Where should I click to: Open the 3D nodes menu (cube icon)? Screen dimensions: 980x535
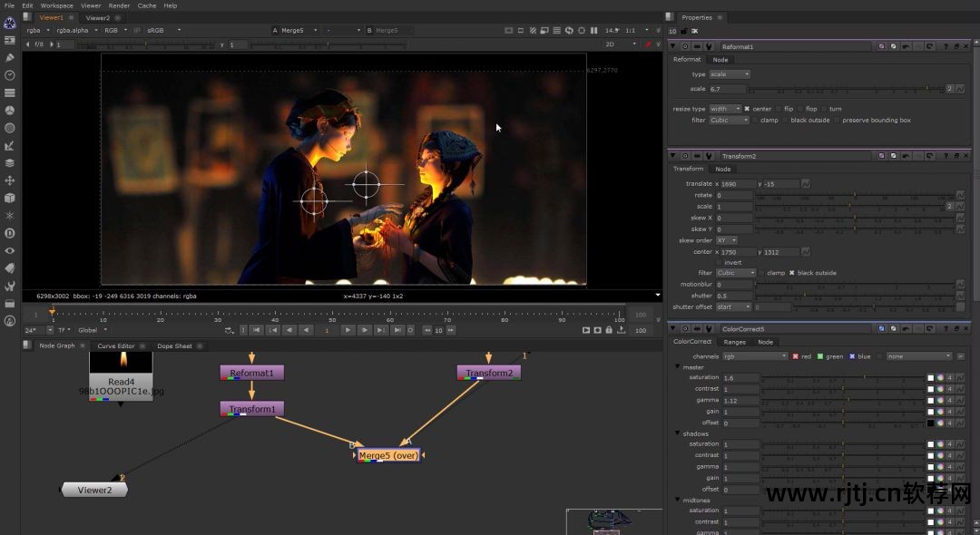10,198
